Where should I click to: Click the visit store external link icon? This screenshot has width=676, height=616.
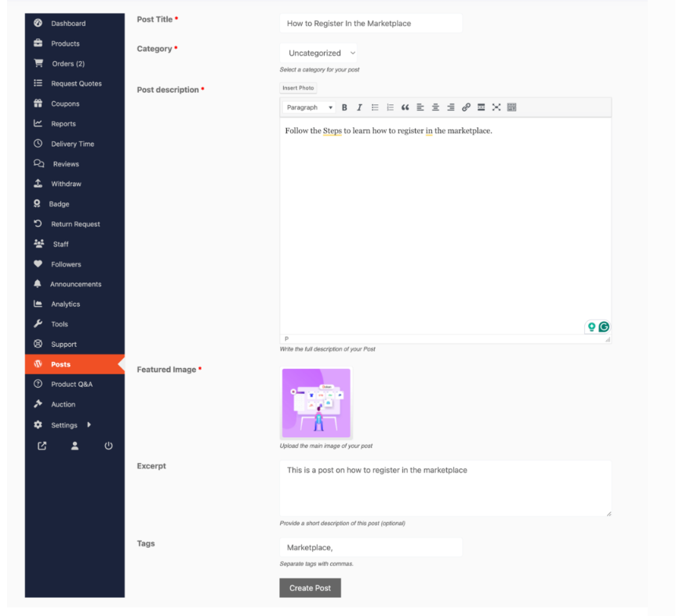pyautogui.click(x=42, y=446)
